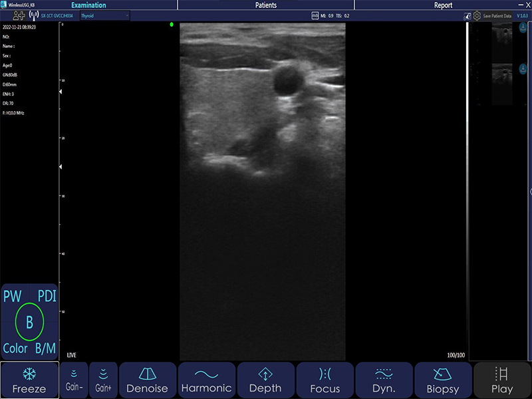The height and width of the screenshot is (399, 532).
Task: Switch to the Patients tab
Action: (266, 5)
